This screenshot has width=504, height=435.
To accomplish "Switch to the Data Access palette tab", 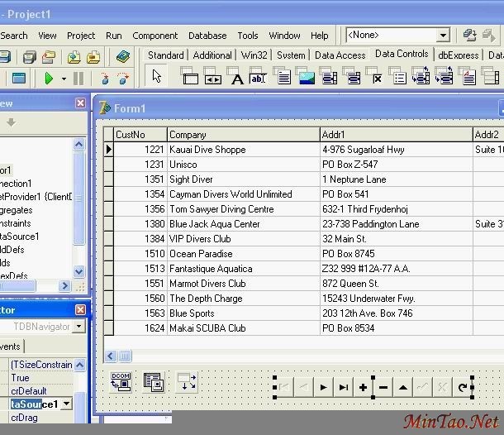I will [340, 55].
